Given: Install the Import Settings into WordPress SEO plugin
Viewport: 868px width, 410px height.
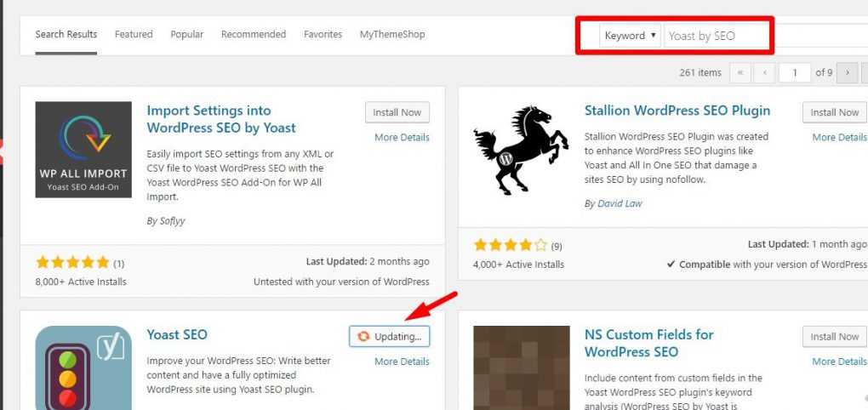Looking at the screenshot, I should coord(397,112).
